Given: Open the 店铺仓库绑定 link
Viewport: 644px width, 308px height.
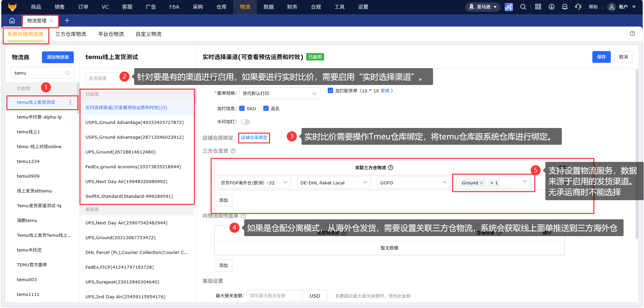Looking at the screenshot, I should point(254,138).
